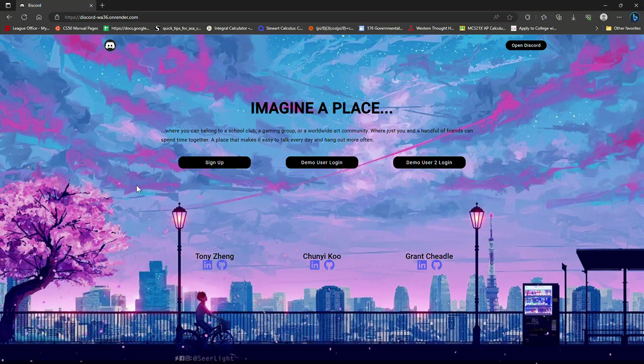
Task: Click the Biscord logo icon in header
Action: pos(110,45)
